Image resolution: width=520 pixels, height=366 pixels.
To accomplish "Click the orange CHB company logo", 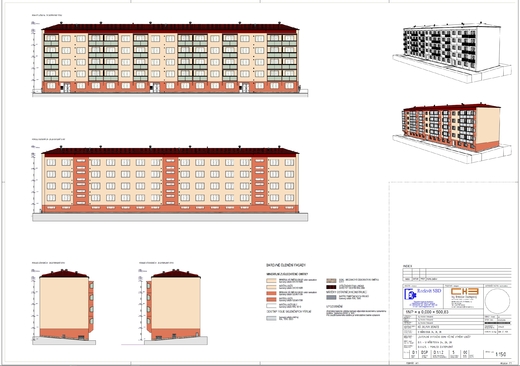I will pyautogui.click(x=464, y=292).
